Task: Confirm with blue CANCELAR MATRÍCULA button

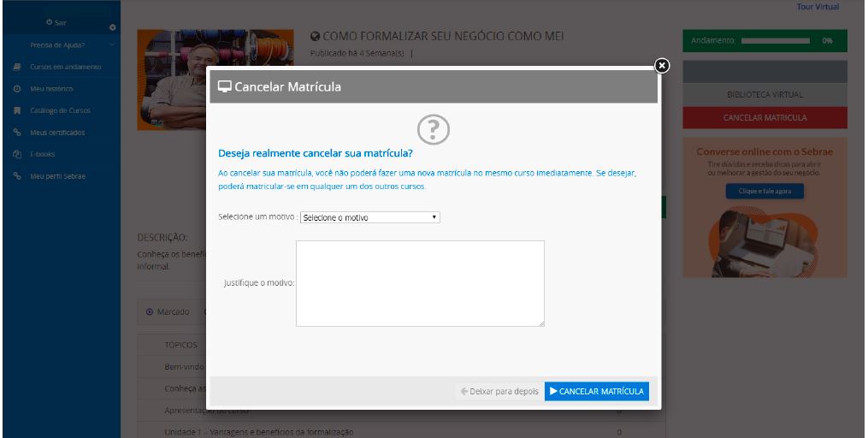Action: pyautogui.click(x=596, y=391)
